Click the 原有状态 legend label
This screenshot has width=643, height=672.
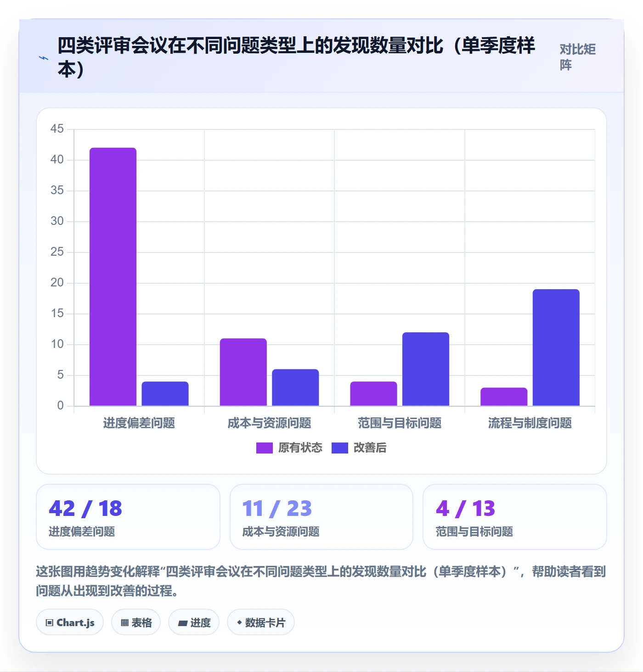point(300,448)
